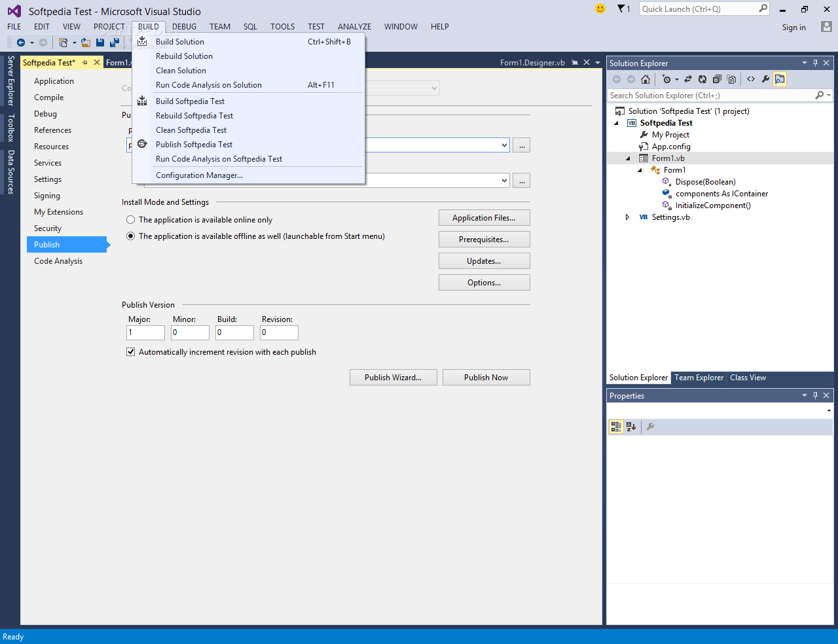
Task: Refresh the Solution Explorer view
Action: click(x=702, y=79)
